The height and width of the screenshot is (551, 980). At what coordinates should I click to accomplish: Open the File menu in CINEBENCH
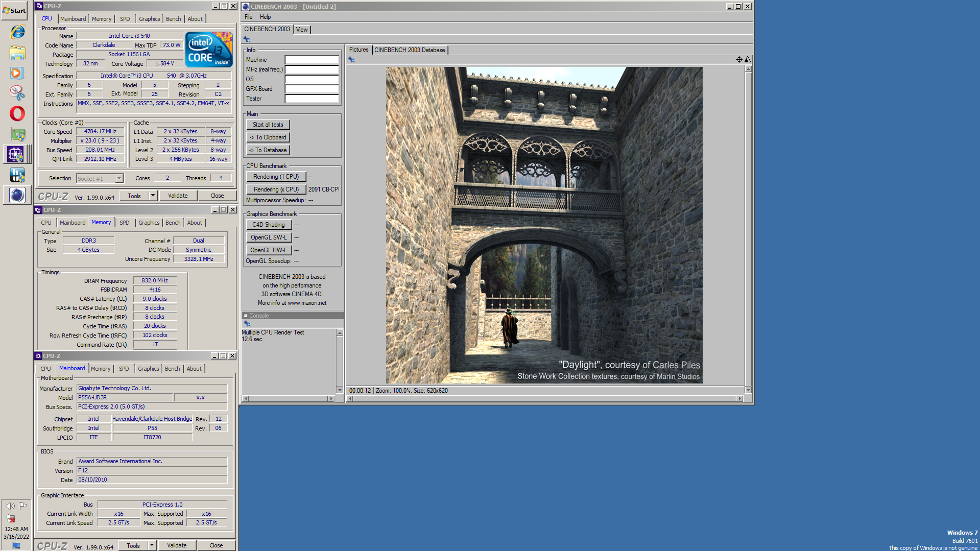[248, 17]
